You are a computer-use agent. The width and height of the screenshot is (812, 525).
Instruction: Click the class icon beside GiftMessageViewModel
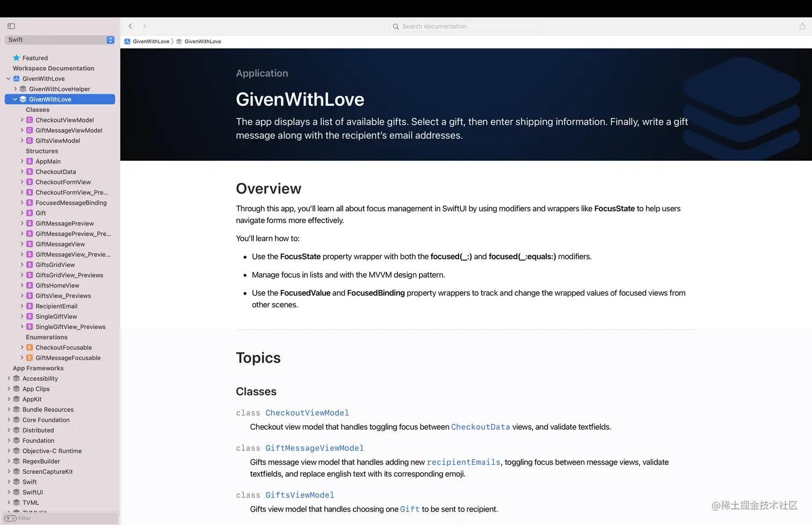click(30, 131)
